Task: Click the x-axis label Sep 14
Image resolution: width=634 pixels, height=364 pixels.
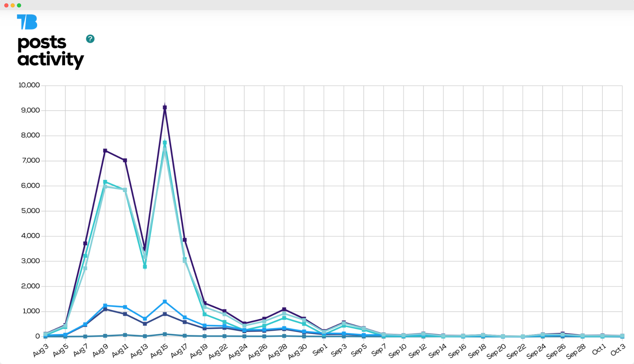Action: (x=438, y=351)
